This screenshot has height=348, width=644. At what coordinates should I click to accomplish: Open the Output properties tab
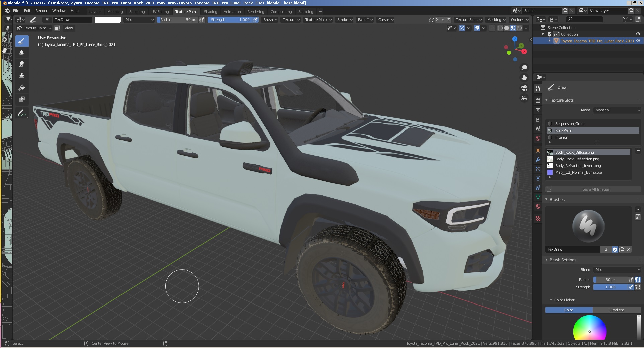pyautogui.click(x=538, y=110)
